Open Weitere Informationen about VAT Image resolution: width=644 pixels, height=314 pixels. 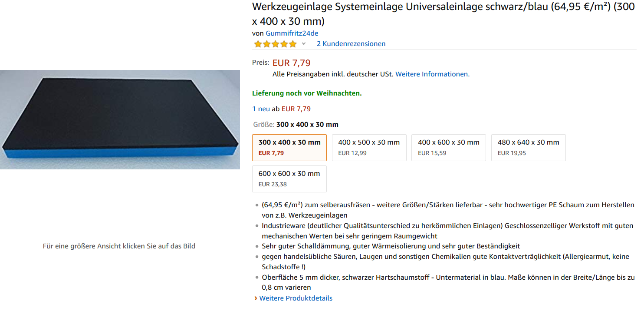pyautogui.click(x=432, y=74)
